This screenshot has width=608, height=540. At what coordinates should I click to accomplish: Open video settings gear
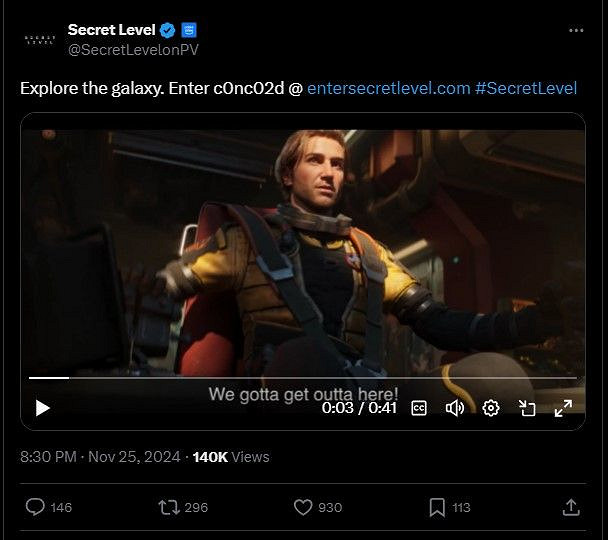pos(491,408)
